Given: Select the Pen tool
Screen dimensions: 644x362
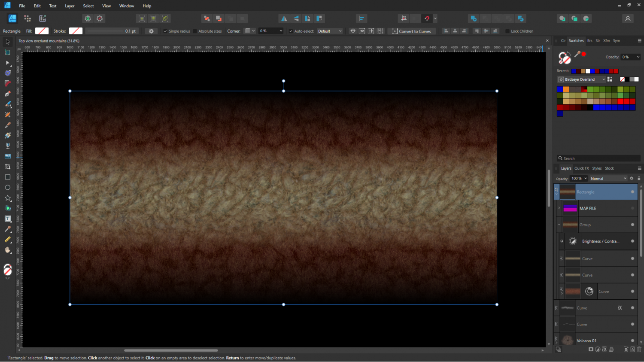Looking at the screenshot, I should click(7, 94).
